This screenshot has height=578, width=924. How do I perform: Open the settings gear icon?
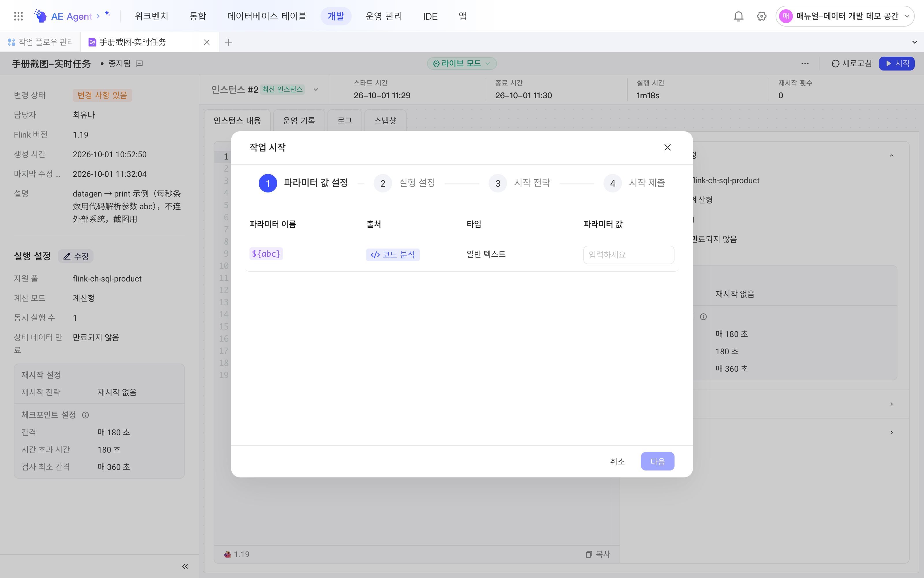(761, 16)
